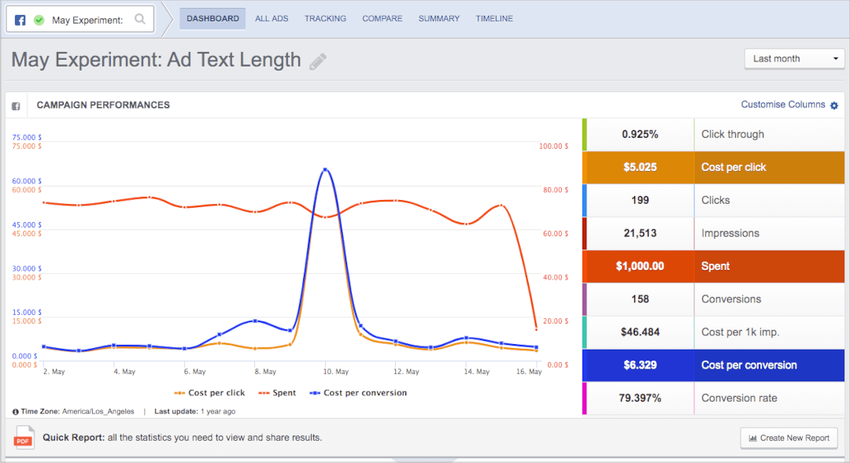
Task: Open the Tracking tab
Action: (325, 18)
